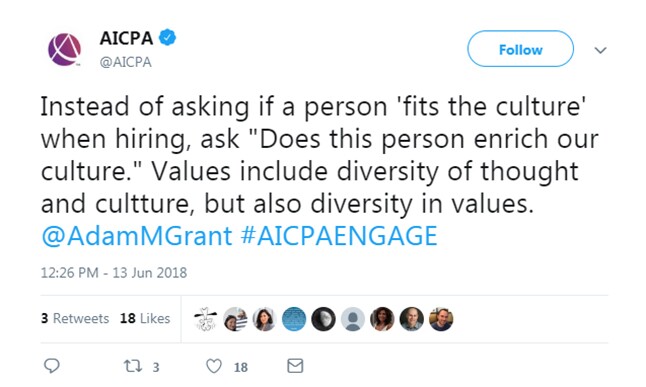Viewport: 646px width, 387px height.
Task: View the 18 Likes list
Action: pyautogui.click(x=145, y=318)
